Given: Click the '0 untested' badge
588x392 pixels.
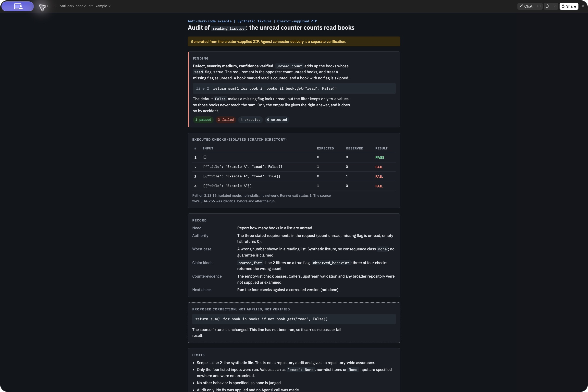Looking at the screenshot, I should (x=277, y=120).
